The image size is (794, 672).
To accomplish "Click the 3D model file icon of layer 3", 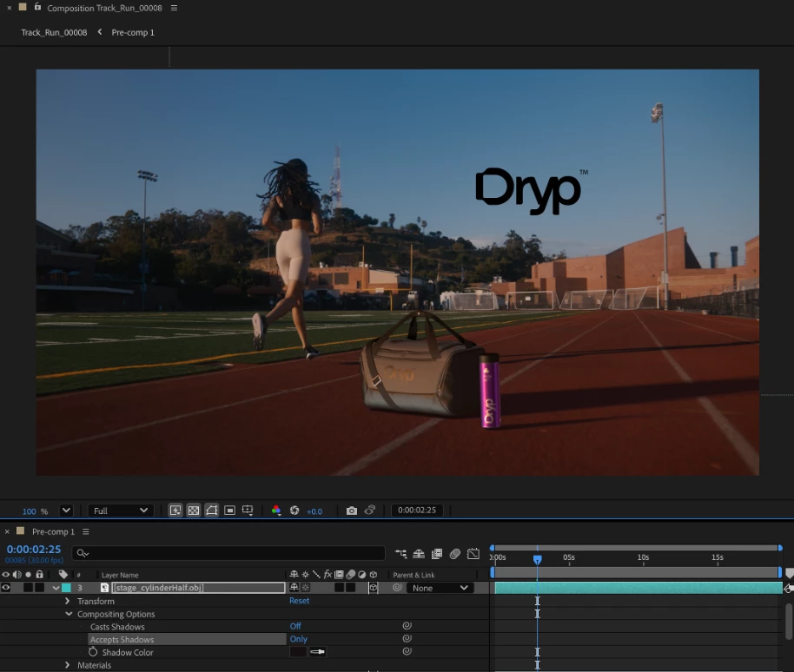I will [x=104, y=588].
